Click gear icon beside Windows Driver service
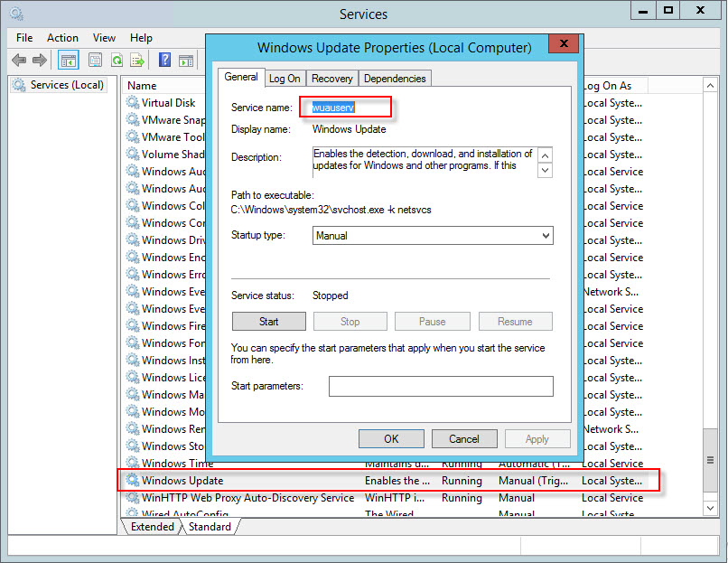Image resolution: width=728 pixels, height=563 pixels. 133,239
